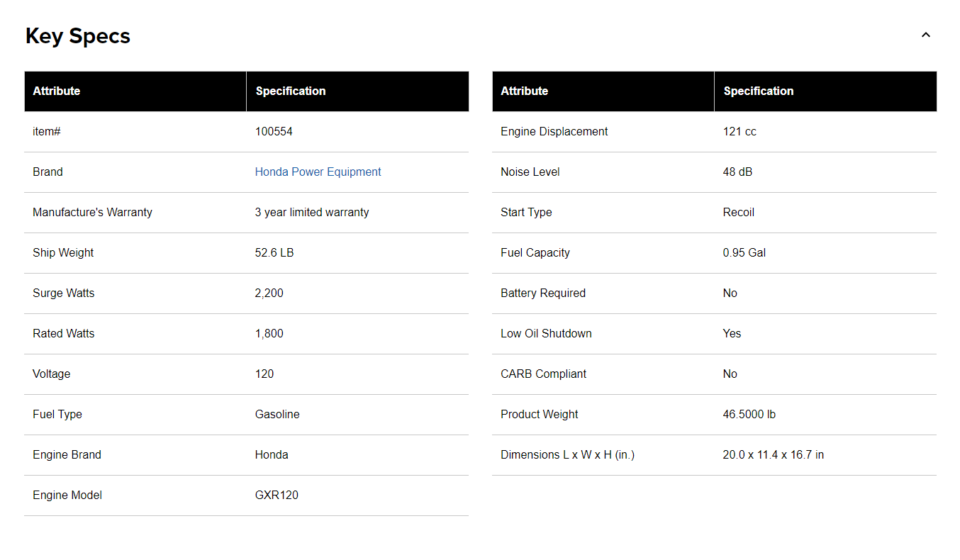The width and height of the screenshot is (960, 560).
Task: Click the Ship Weight 52.6 LB value
Action: click(274, 253)
